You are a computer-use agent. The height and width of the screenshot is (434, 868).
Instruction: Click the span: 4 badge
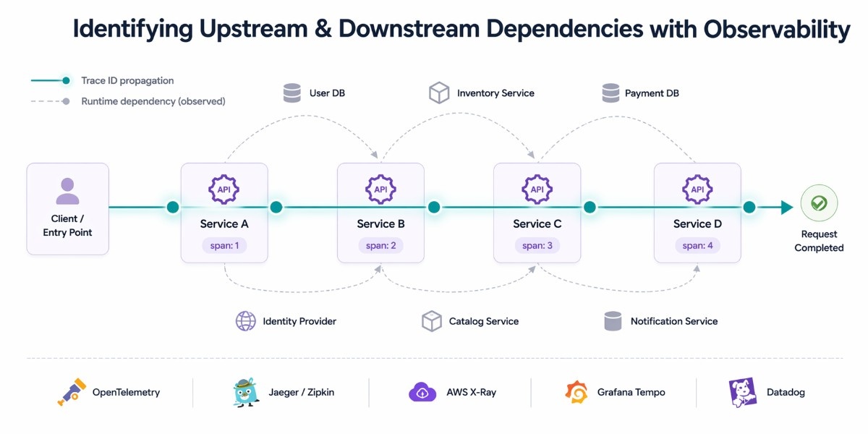click(x=697, y=246)
